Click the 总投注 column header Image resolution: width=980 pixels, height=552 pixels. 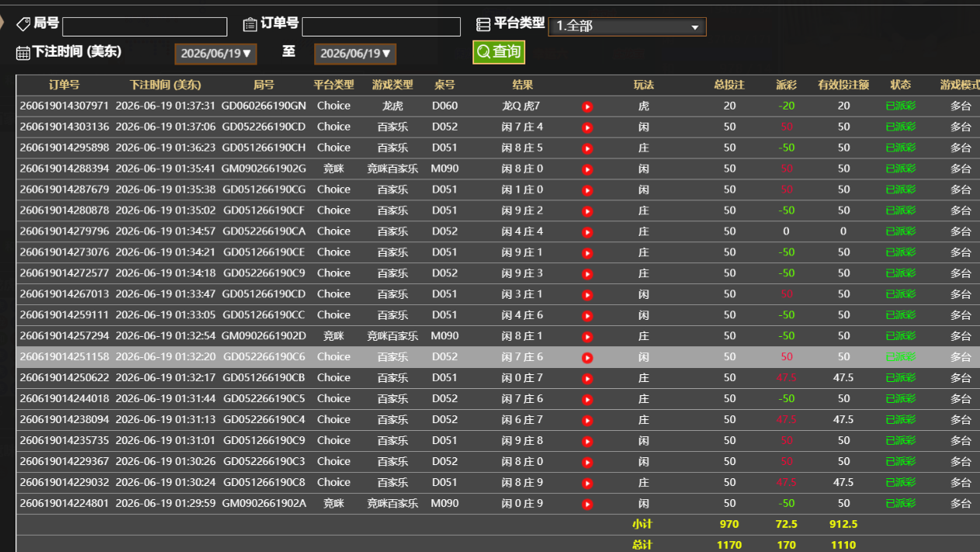729,85
